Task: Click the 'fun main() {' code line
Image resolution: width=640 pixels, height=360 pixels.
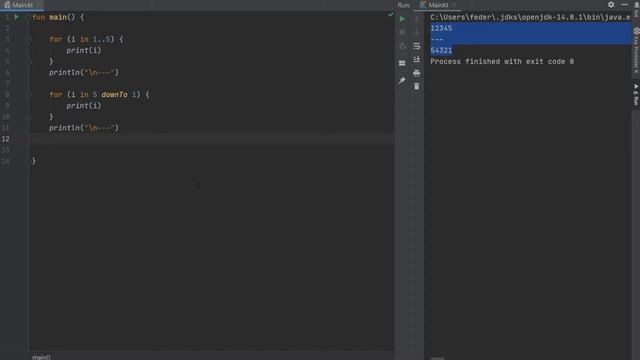Action: pyautogui.click(x=58, y=17)
